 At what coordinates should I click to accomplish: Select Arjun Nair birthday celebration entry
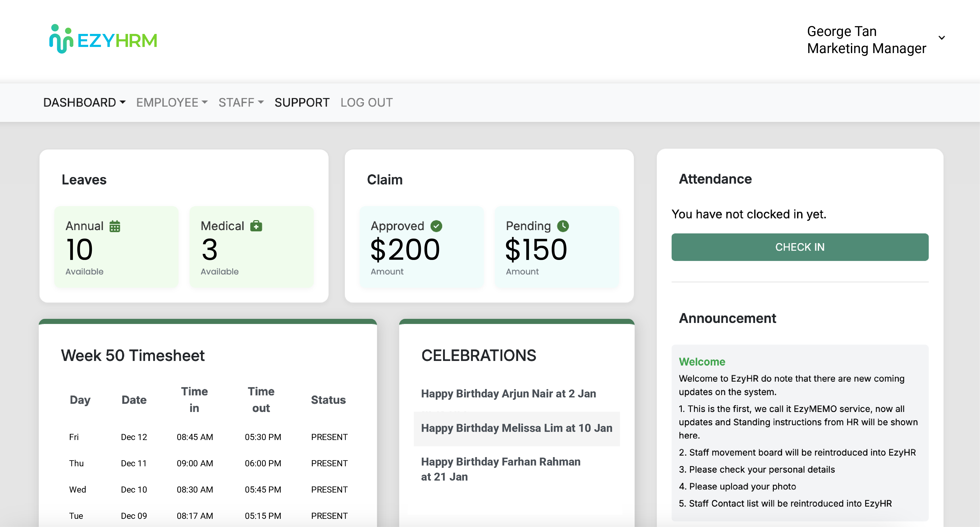[508, 393]
